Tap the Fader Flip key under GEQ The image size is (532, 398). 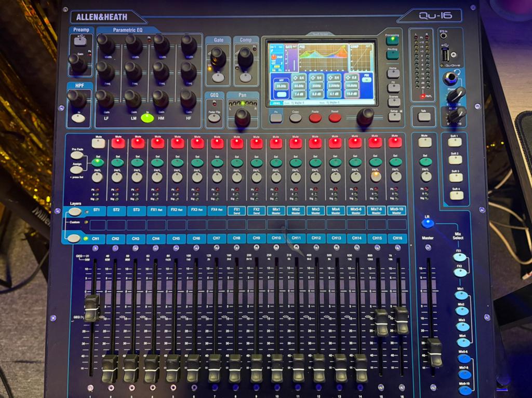click(214, 118)
